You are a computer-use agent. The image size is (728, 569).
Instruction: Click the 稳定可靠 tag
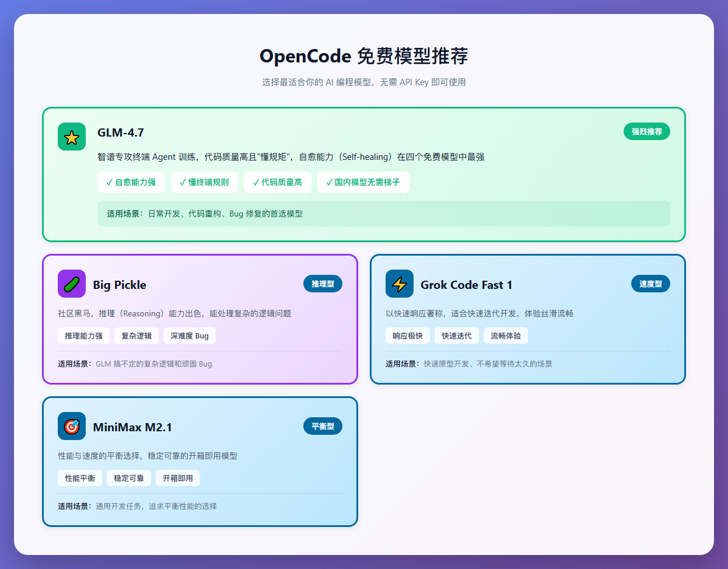pyautogui.click(x=129, y=478)
